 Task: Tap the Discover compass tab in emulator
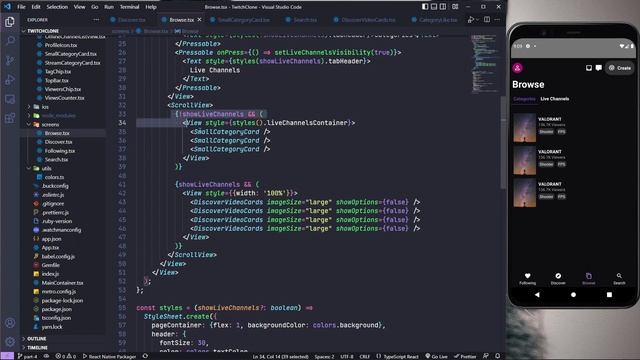[558, 279]
